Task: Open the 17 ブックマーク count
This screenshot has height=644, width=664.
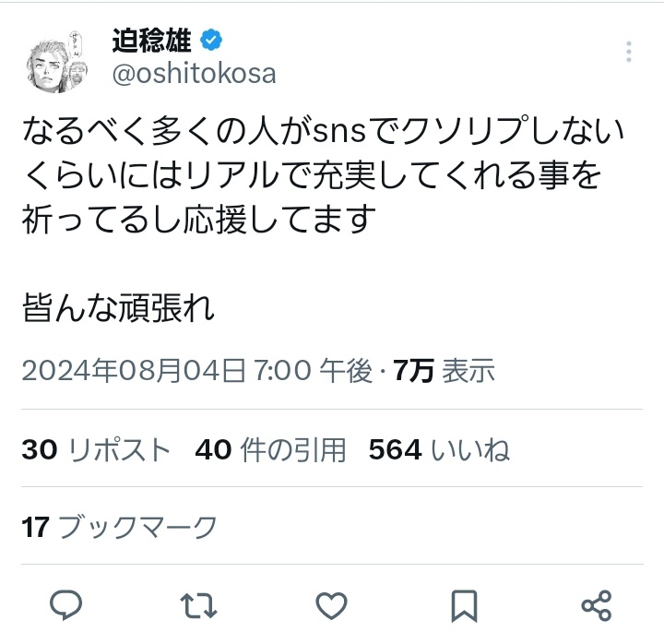Action: (119, 528)
